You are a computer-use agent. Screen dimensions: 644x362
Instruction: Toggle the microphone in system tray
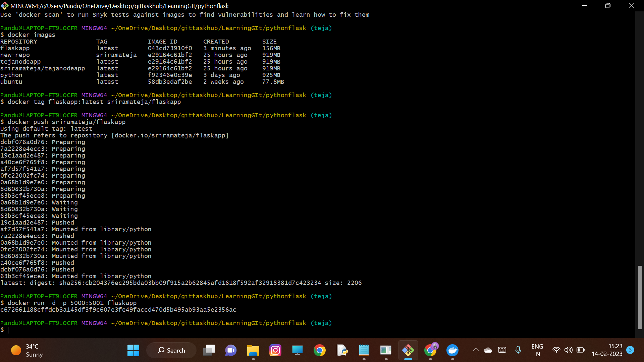[519, 350]
